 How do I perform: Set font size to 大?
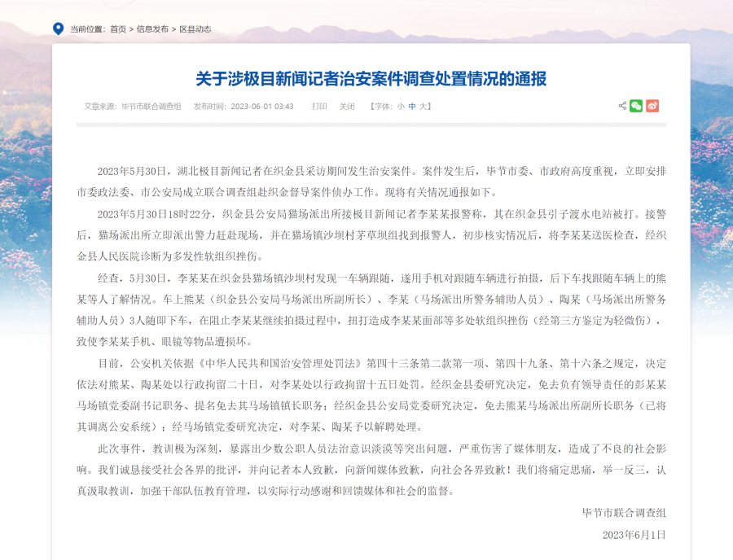pyautogui.click(x=424, y=106)
